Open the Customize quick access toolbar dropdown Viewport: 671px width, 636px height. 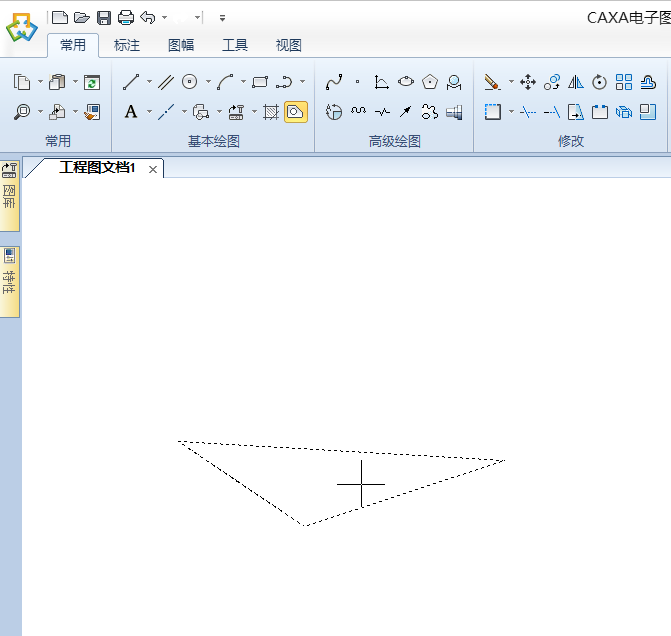(x=222, y=18)
